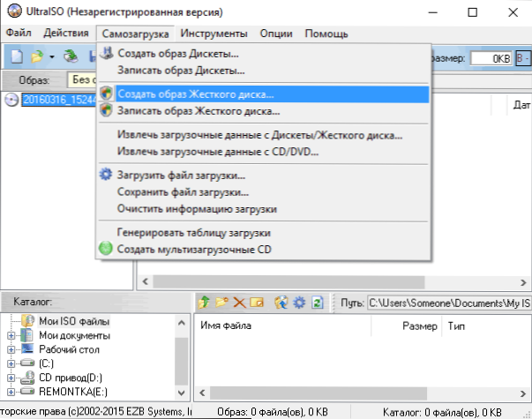The image size is (532, 419).
Task: Expand the REMONTKA(E:) tree node
Action: tap(11, 392)
